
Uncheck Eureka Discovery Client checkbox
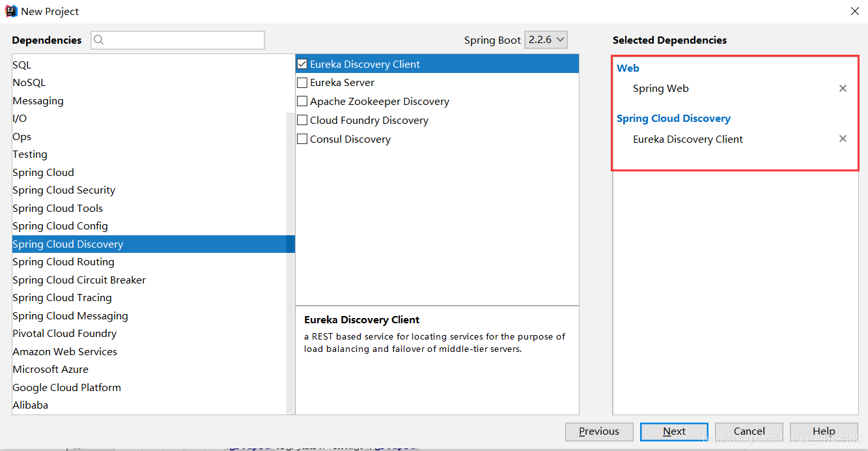point(302,64)
